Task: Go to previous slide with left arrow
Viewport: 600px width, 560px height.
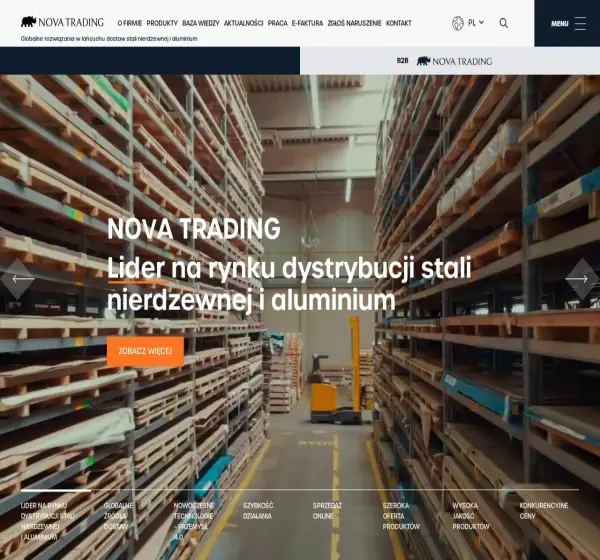Action: pos(18,279)
